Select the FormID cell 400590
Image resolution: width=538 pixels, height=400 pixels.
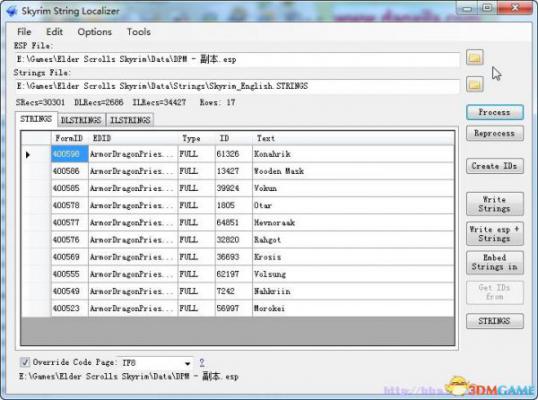(70, 154)
